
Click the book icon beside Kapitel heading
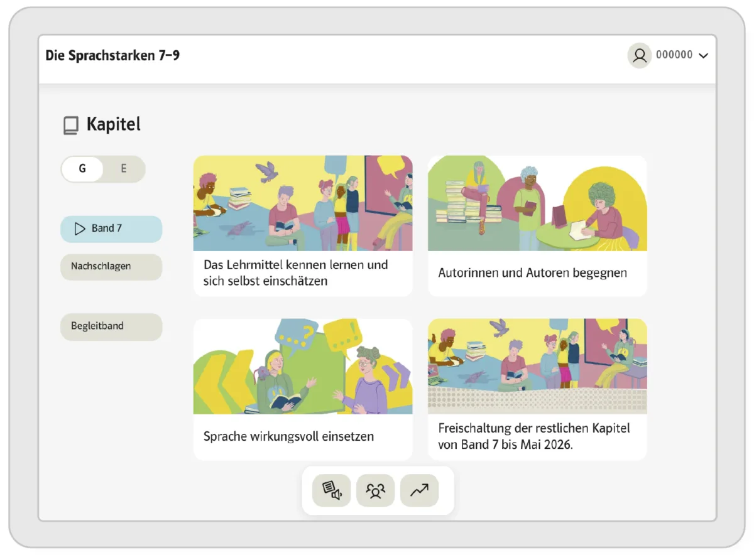tap(70, 126)
